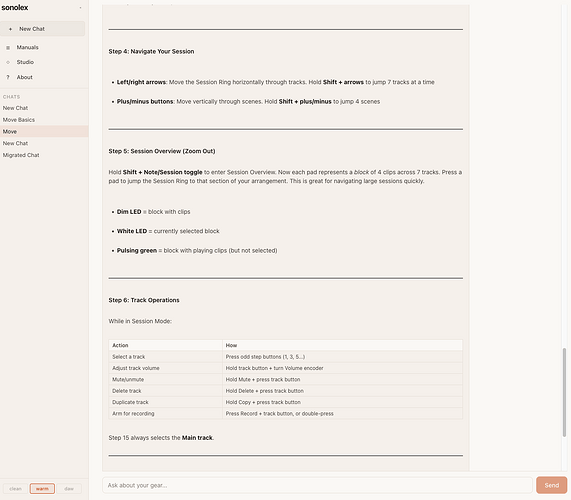The image size is (571, 500).
Task: Focus the Ask about your gear field
Action: tap(317, 485)
